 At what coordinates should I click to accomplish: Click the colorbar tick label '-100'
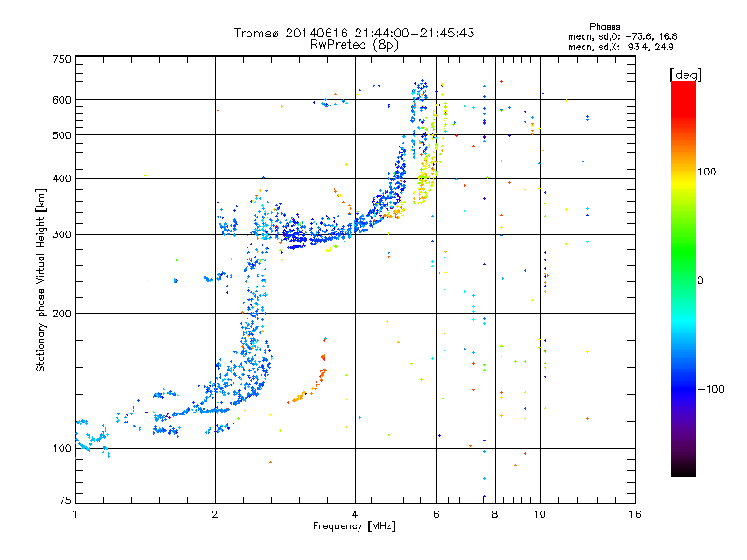[711, 389]
